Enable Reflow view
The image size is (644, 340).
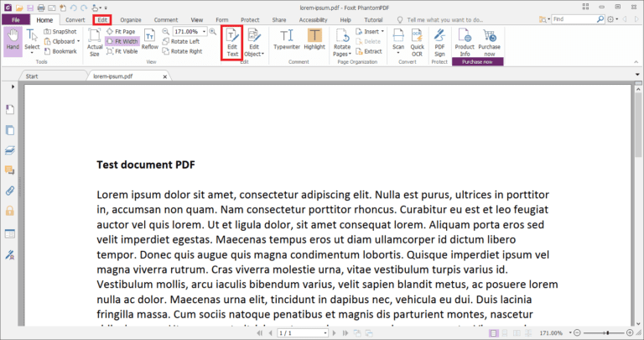149,40
